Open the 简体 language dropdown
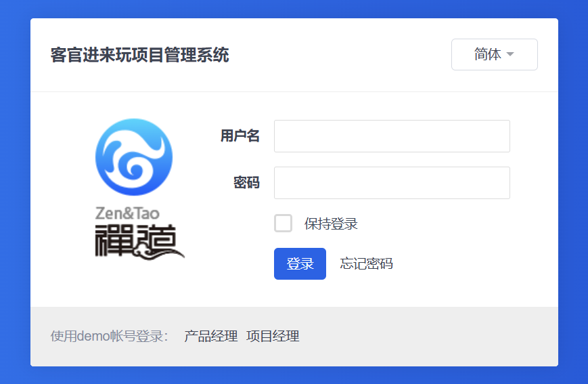 point(494,54)
